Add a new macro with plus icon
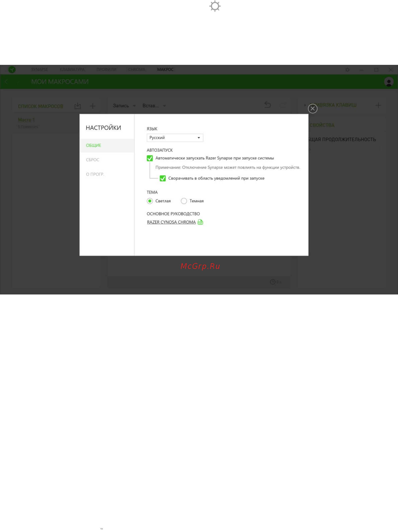Screen dimensions: 398x532 point(93,106)
